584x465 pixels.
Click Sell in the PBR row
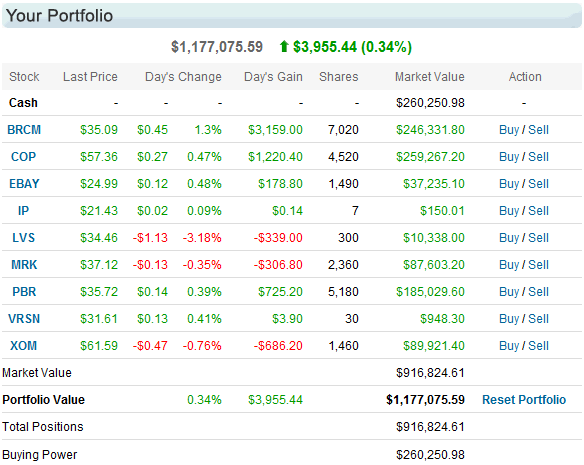click(539, 292)
